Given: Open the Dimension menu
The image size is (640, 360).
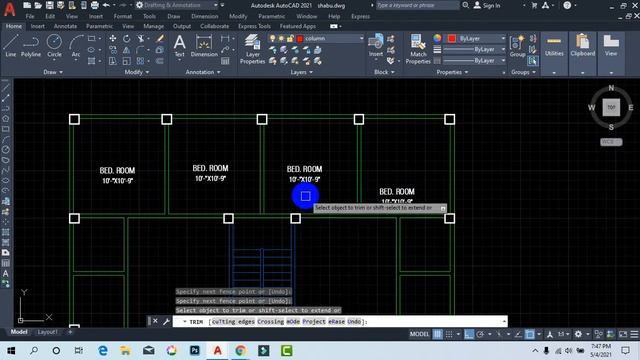Looking at the screenshot, I should tap(204, 16).
